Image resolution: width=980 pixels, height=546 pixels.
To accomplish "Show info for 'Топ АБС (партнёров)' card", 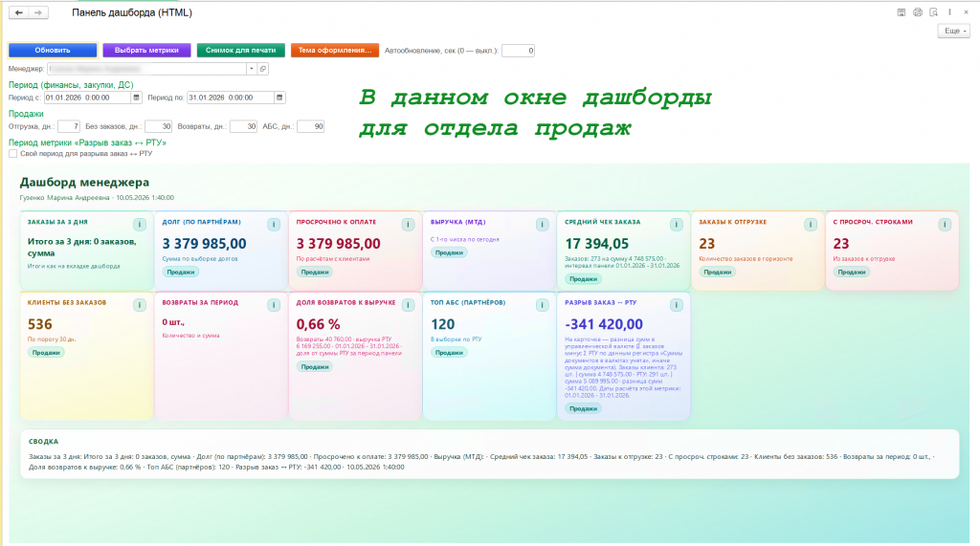I will pos(542,305).
